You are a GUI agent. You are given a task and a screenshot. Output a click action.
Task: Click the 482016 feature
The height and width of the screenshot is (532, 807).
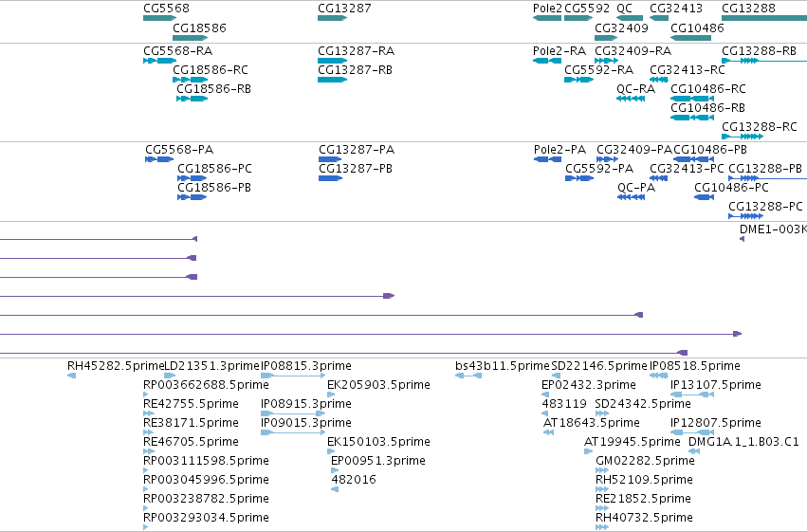335,490
